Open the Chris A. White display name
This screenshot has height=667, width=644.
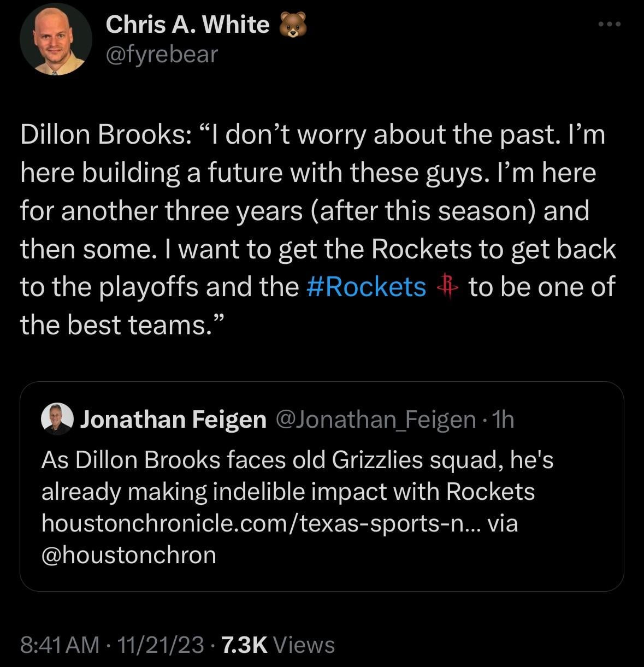tap(187, 25)
